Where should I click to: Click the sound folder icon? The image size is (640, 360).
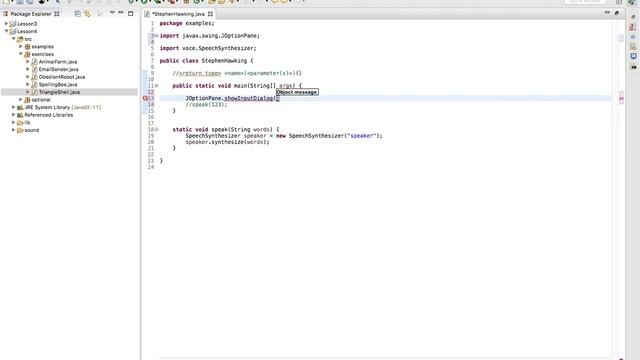[x=20, y=130]
